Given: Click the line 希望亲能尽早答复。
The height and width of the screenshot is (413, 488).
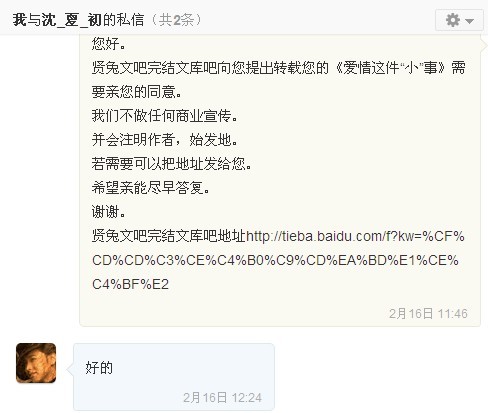Looking at the screenshot, I should click(x=151, y=188).
